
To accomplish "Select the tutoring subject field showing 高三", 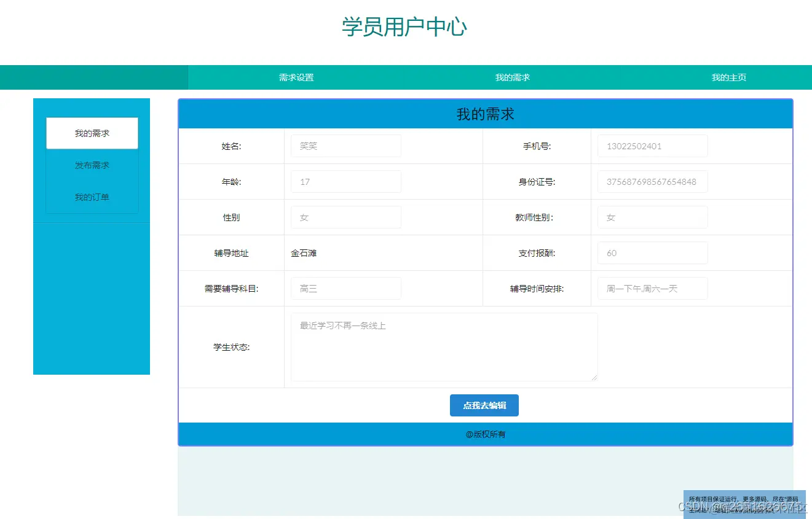I will pos(345,288).
